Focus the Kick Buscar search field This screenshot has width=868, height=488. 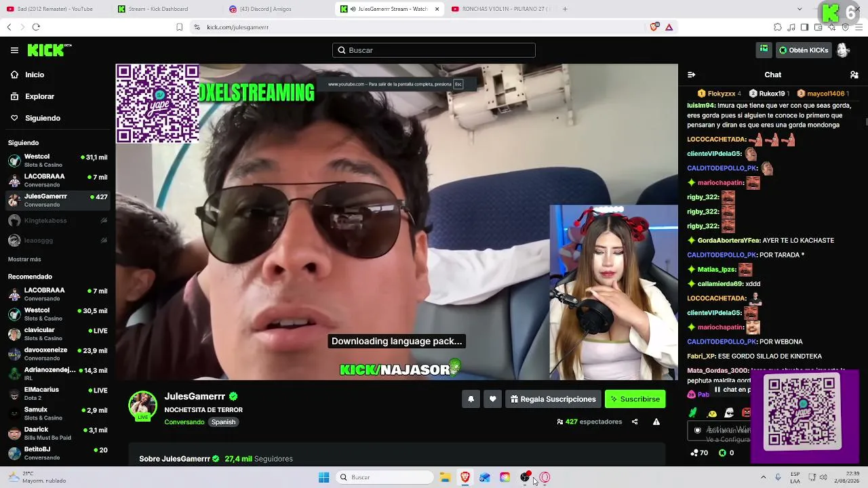pyautogui.click(x=434, y=50)
